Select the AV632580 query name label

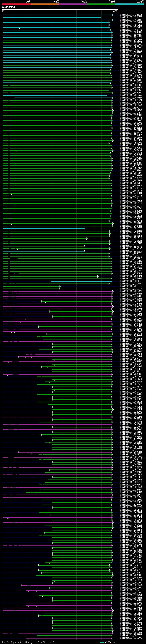coord(8,7)
